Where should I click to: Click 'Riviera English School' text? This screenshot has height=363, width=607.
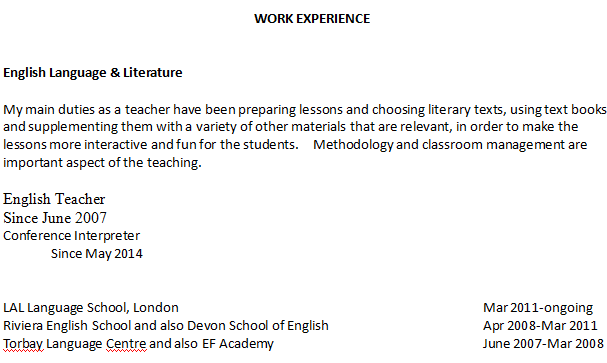(67, 325)
